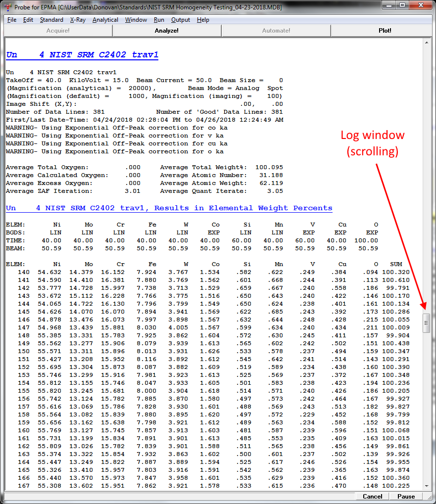Click the Cancel button at bottom
436x504 pixels.
(x=372, y=496)
